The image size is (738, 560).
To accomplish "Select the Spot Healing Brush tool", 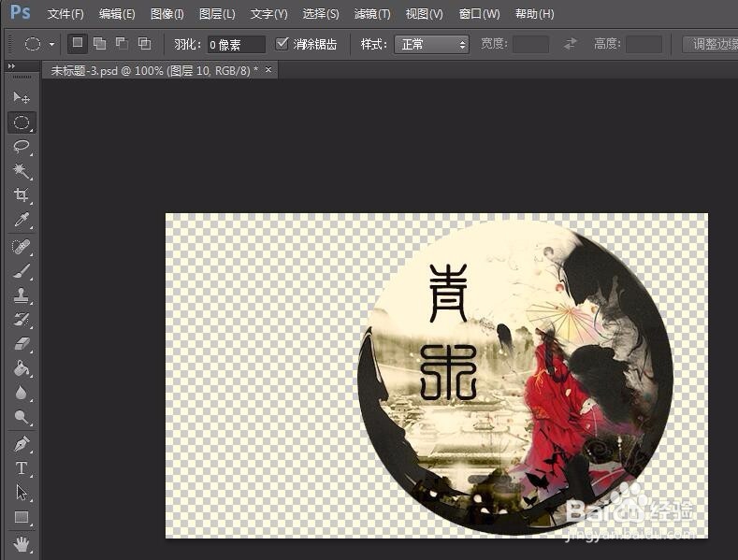I will coord(22,247).
